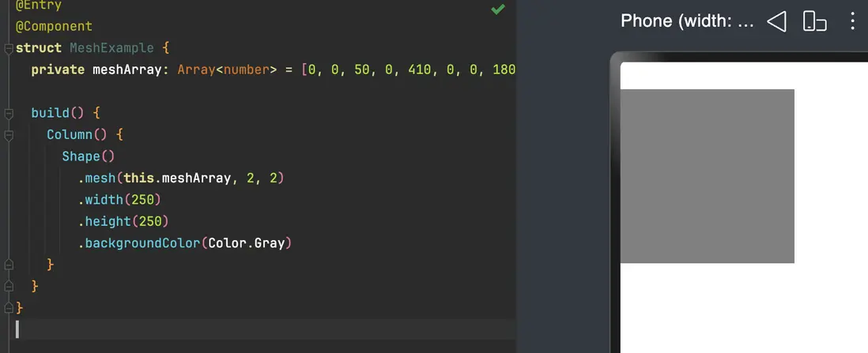The height and width of the screenshot is (353, 868).
Task: Click fold end marker beside Column closing brace
Action: pyautogui.click(x=9, y=265)
